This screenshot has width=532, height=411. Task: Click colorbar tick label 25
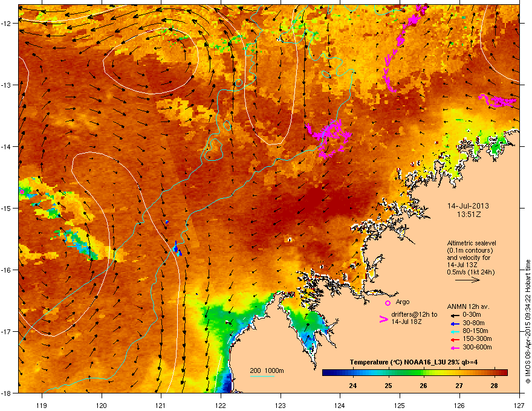[x=388, y=385]
